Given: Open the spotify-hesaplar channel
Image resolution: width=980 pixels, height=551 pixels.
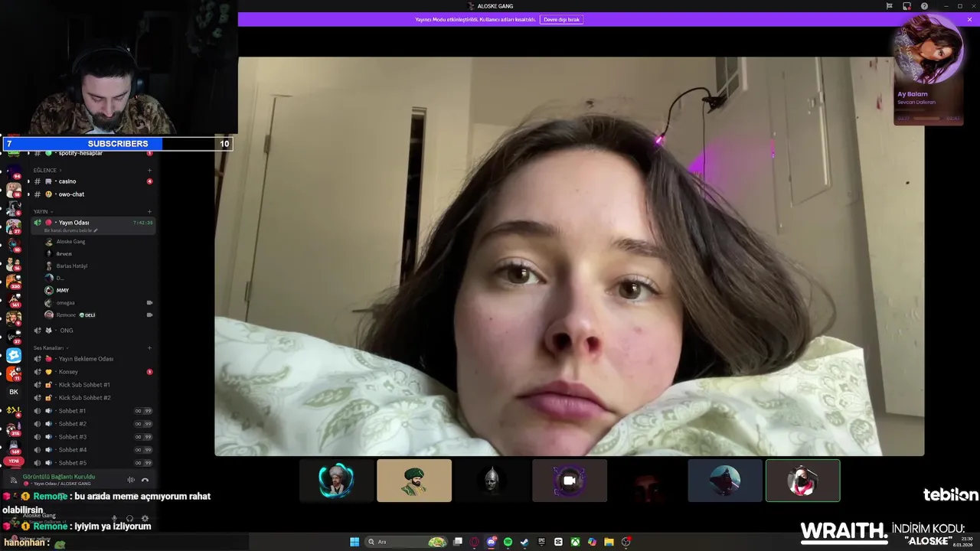Looking at the screenshot, I should pyautogui.click(x=93, y=153).
